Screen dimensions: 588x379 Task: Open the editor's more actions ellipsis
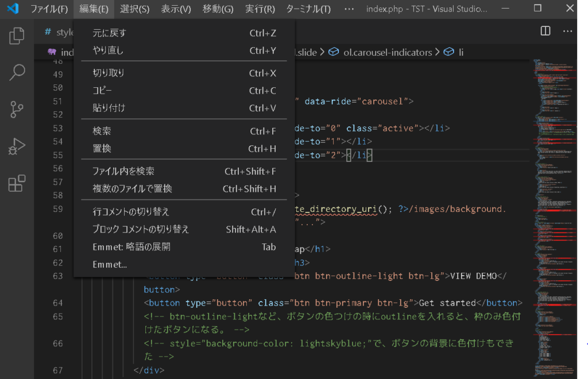[568, 32]
